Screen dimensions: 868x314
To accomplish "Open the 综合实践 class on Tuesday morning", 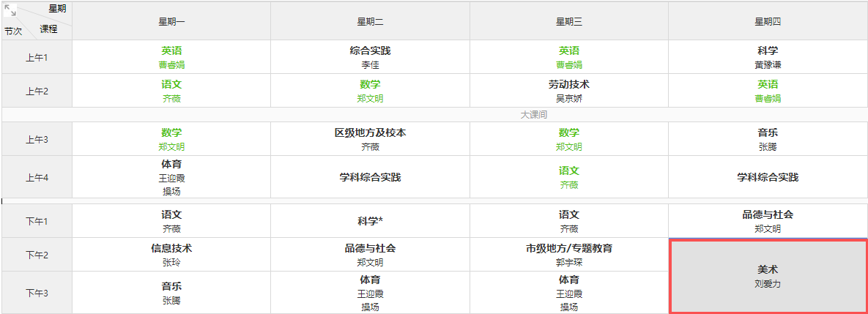I will pos(370,57).
